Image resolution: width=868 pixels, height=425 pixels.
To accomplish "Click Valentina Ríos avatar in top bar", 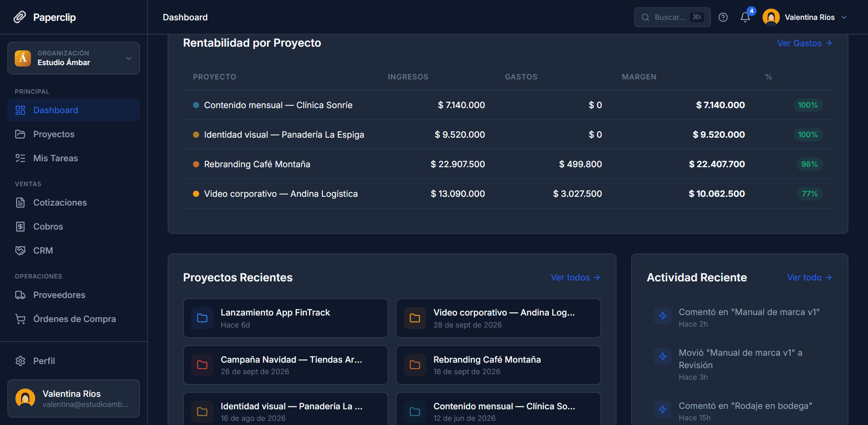I will 771,17.
